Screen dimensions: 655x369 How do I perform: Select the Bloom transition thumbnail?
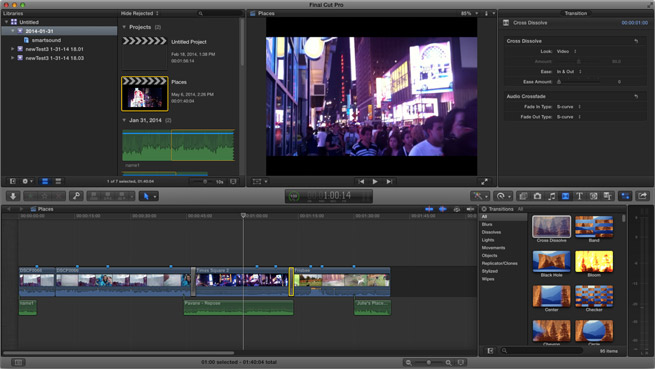(594, 262)
